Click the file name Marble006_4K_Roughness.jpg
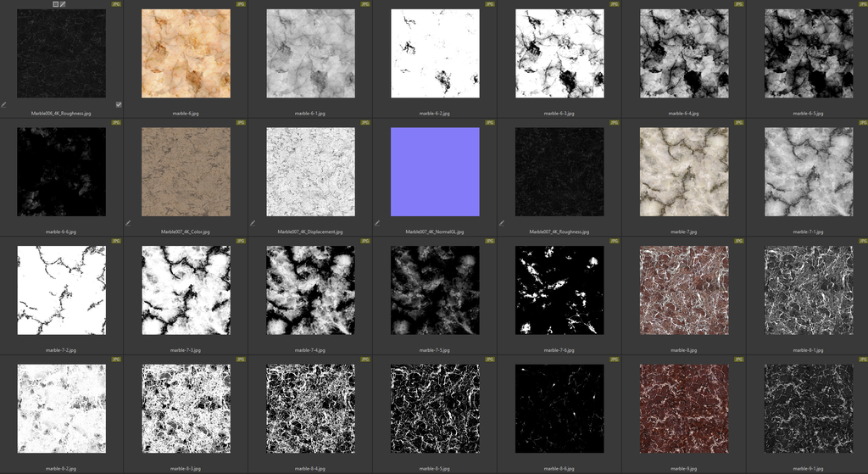This screenshot has width=868, height=474. (x=61, y=113)
